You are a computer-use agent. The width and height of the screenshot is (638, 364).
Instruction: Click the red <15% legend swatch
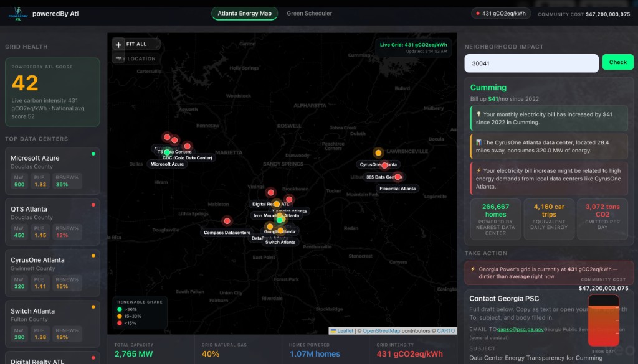pyautogui.click(x=120, y=323)
